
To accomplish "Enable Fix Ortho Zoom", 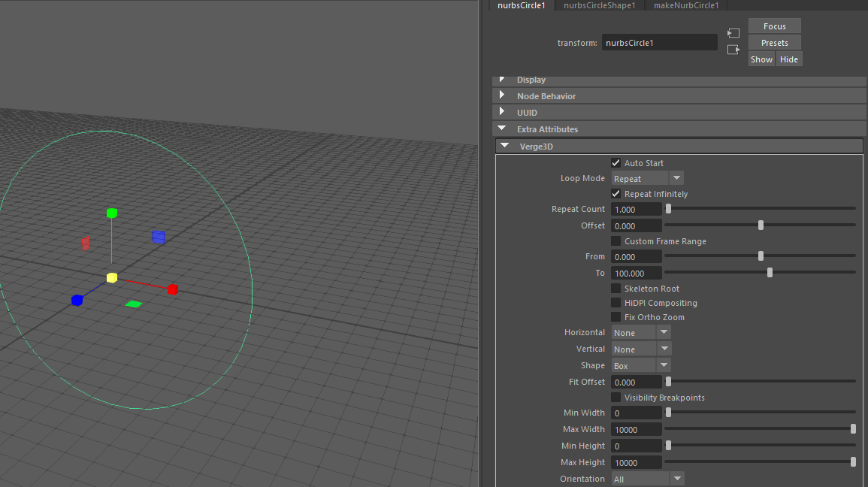I will point(615,317).
